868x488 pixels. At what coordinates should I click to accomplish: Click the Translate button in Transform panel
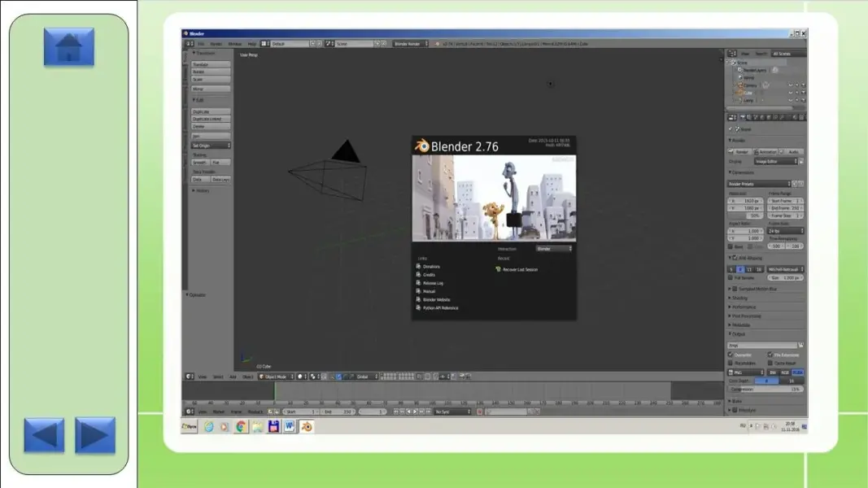pos(211,64)
